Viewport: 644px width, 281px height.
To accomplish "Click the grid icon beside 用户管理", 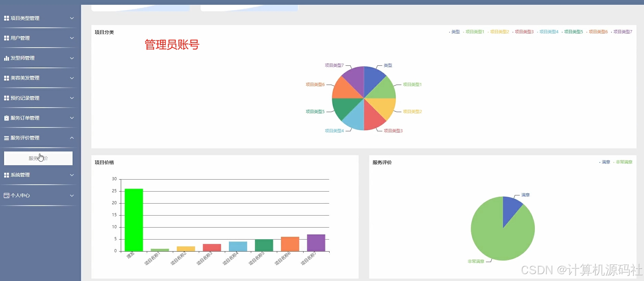I will click(x=7, y=38).
